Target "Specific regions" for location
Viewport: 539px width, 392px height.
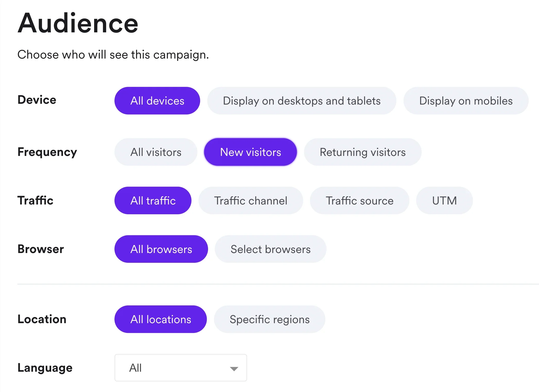tap(269, 319)
